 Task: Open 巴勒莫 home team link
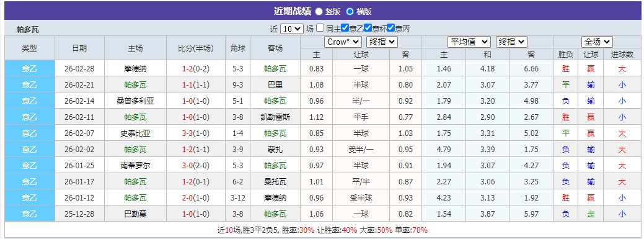(135, 214)
